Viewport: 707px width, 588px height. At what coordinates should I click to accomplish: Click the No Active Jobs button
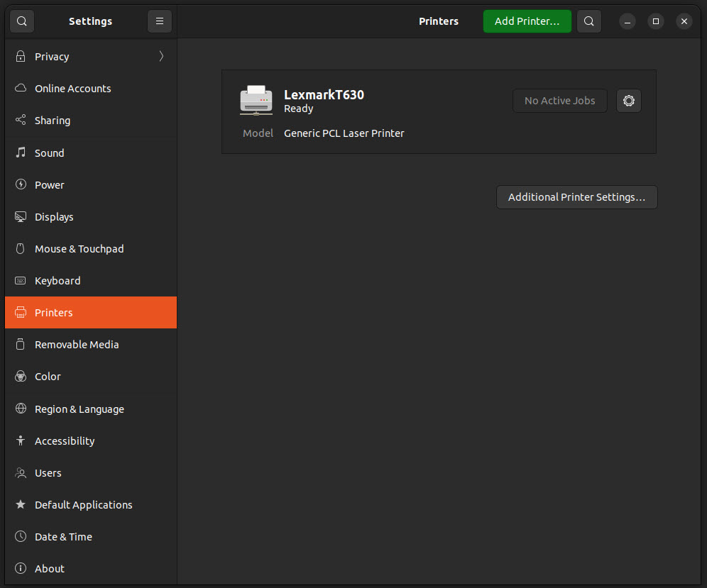pos(559,101)
